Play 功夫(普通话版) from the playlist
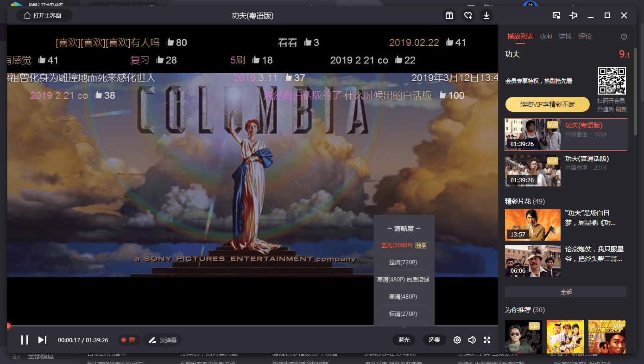Image resolution: width=644 pixels, height=364 pixels. click(x=566, y=171)
